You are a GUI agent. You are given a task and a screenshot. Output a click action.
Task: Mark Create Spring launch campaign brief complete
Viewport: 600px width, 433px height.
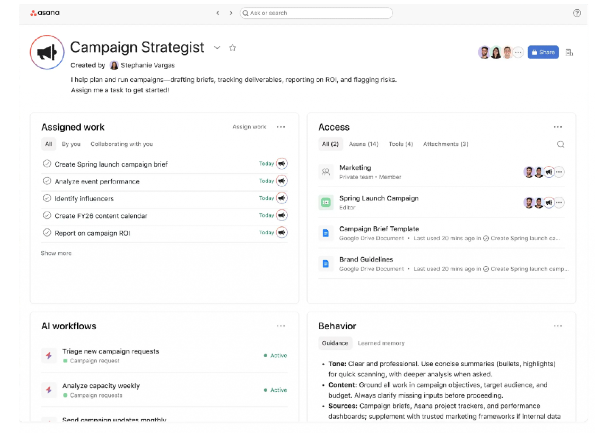[47, 164]
